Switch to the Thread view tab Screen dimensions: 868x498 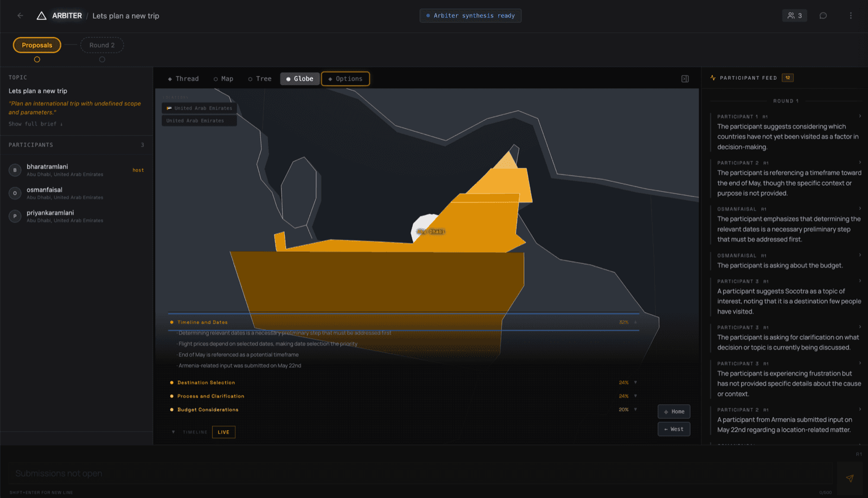[x=183, y=79]
